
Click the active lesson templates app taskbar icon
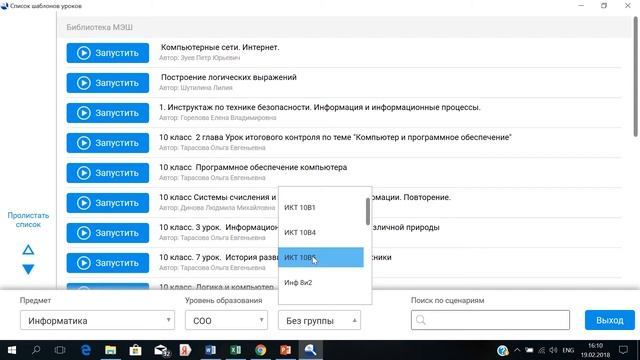(x=310, y=350)
